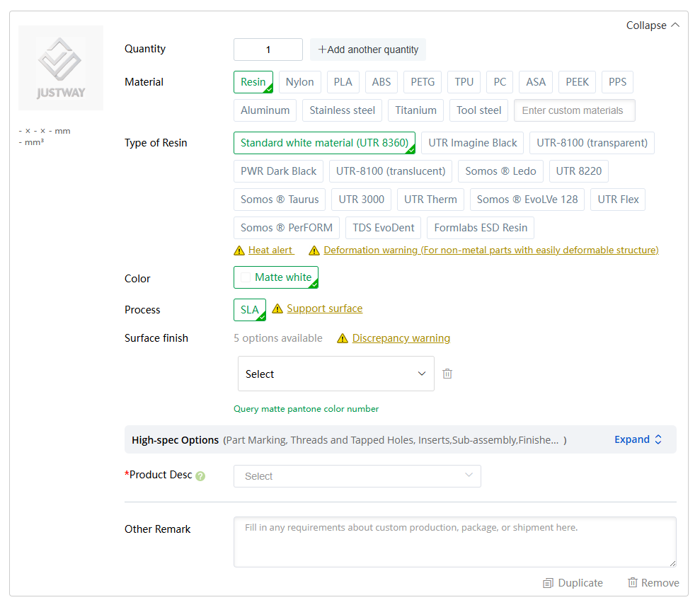Select PLA material
The width and height of the screenshot is (700, 600).
point(343,82)
